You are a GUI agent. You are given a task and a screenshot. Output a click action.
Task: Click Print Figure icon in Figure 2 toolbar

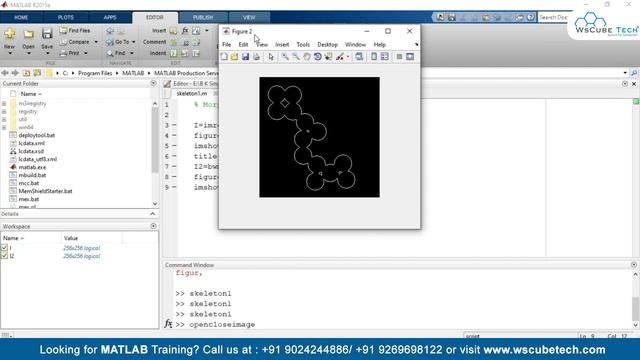point(256,57)
